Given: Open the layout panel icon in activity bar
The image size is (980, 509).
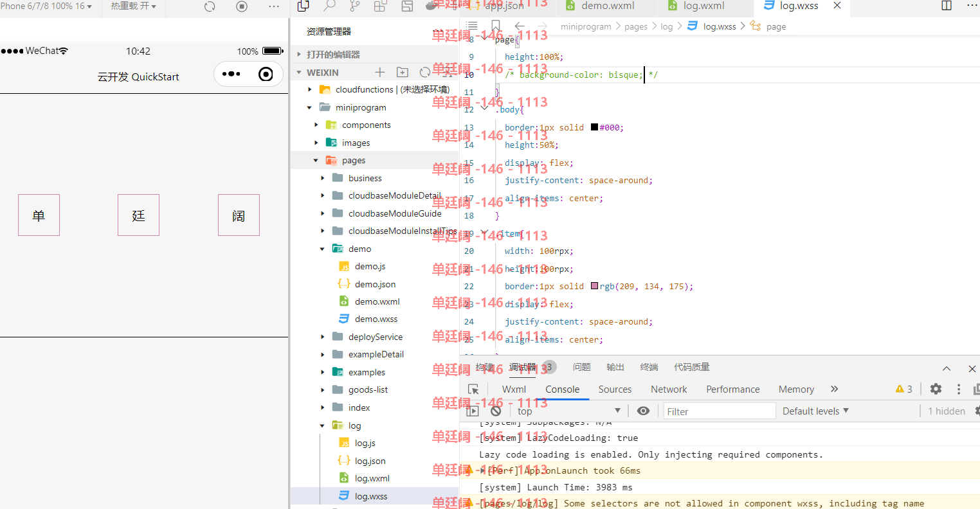Looking at the screenshot, I should point(407,6).
